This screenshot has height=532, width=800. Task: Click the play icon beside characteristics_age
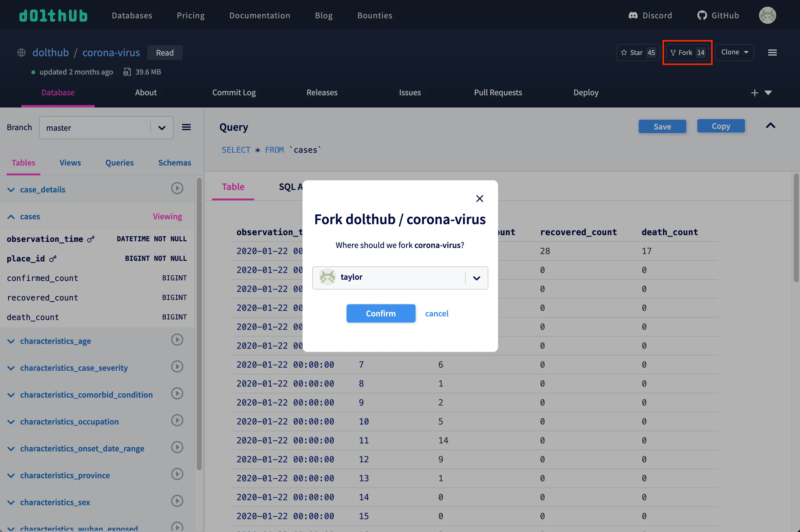click(177, 340)
